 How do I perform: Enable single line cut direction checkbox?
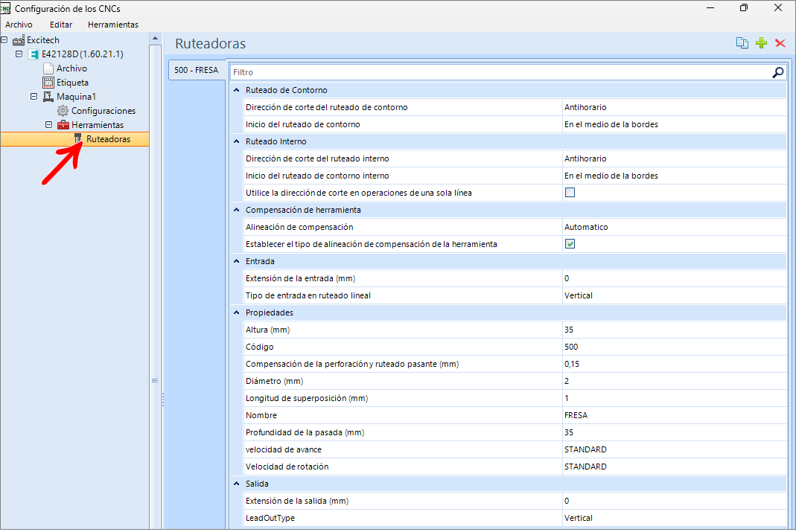click(x=570, y=193)
